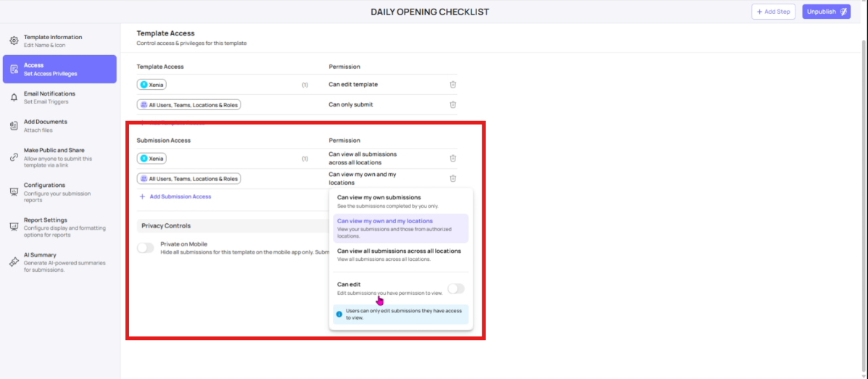Enable the Can edit toggle
The width and height of the screenshot is (868, 379).
tap(455, 288)
